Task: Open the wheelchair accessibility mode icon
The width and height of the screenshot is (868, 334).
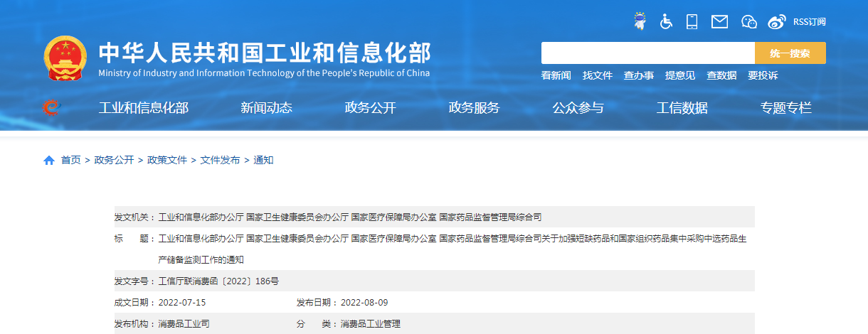Action: click(x=666, y=21)
